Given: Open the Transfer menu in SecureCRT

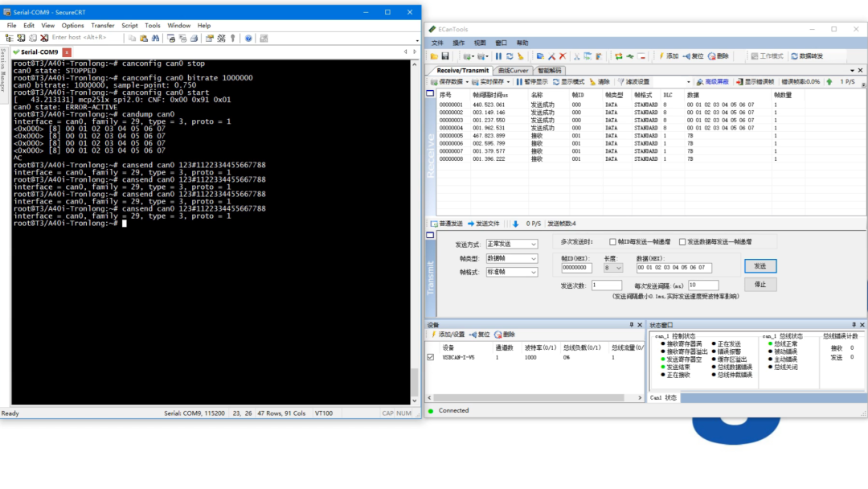Looking at the screenshot, I should (102, 26).
